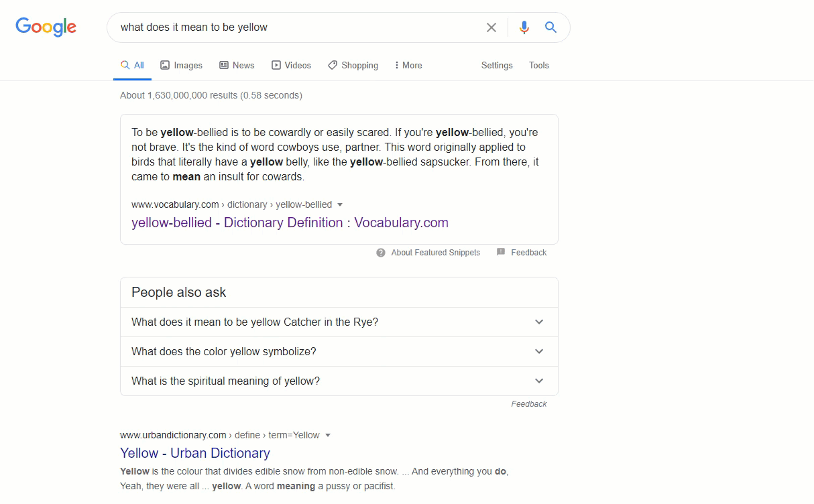Open the More options three-dot menu
Image resolution: width=814 pixels, height=504 pixels.
pos(408,66)
